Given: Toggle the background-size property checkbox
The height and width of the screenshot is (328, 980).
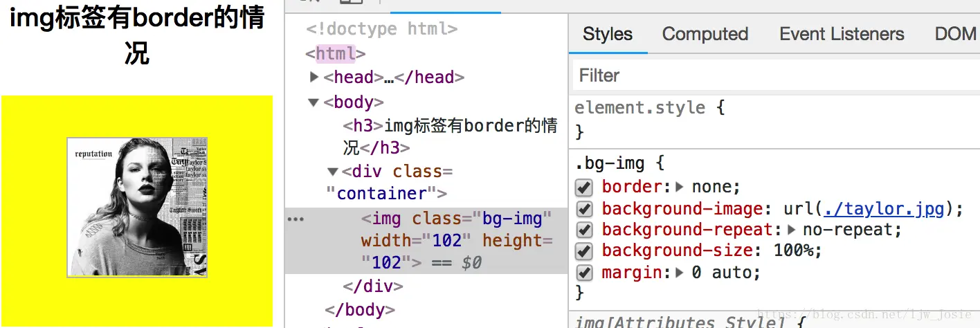Looking at the screenshot, I should [x=584, y=251].
